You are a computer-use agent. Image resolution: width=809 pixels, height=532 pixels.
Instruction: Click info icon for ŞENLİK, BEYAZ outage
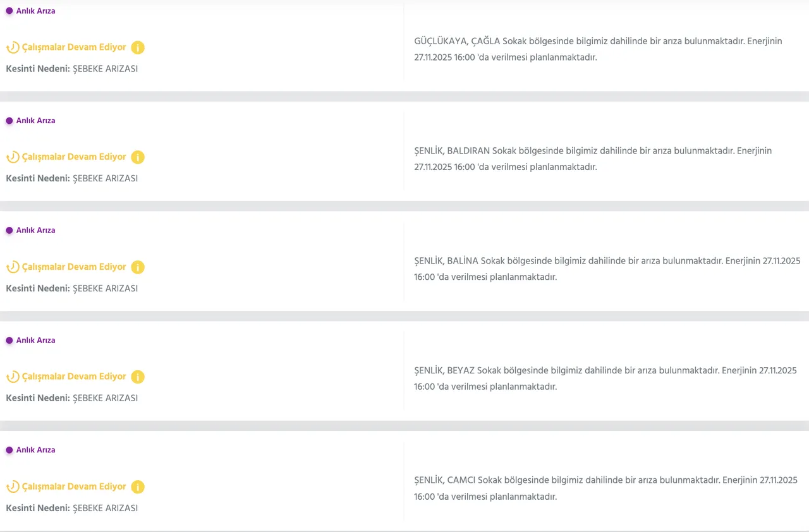click(138, 377)
